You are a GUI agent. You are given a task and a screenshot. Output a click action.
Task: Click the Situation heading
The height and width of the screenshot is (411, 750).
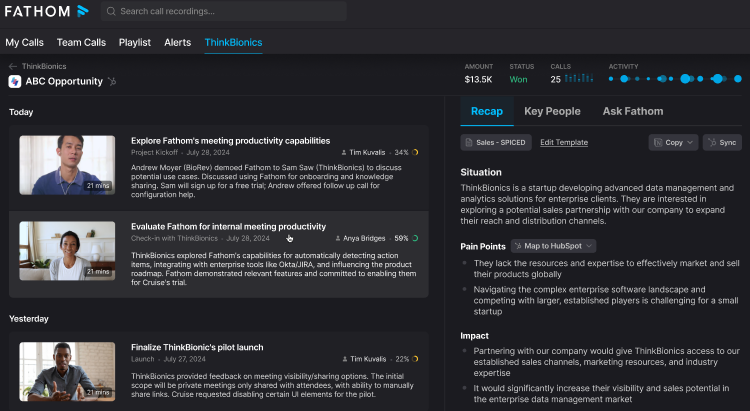[x=481, y=172]
